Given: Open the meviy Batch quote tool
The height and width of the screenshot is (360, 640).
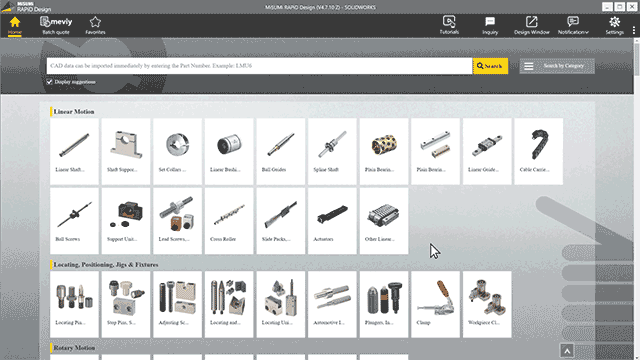Looking at the screenshot, I should (56, 25).
